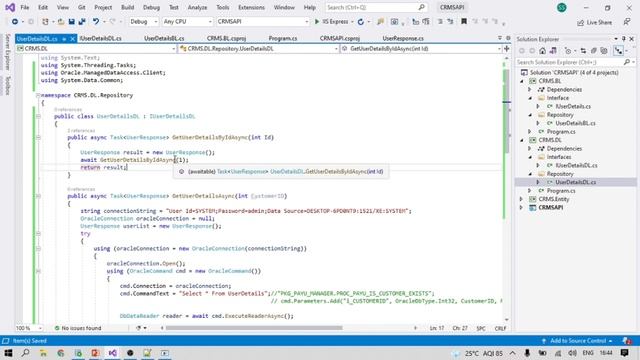640x360 pixels.
Task: Open the user account avatar
Action: point(562,7)
